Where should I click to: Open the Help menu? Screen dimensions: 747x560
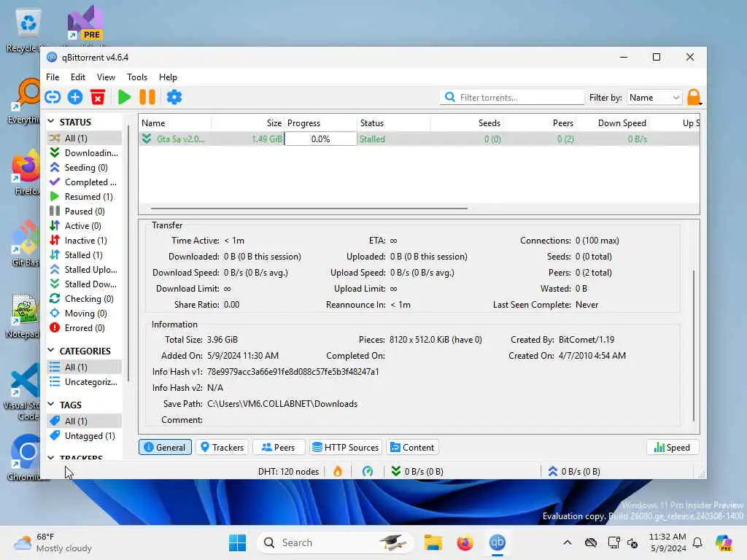168,77
